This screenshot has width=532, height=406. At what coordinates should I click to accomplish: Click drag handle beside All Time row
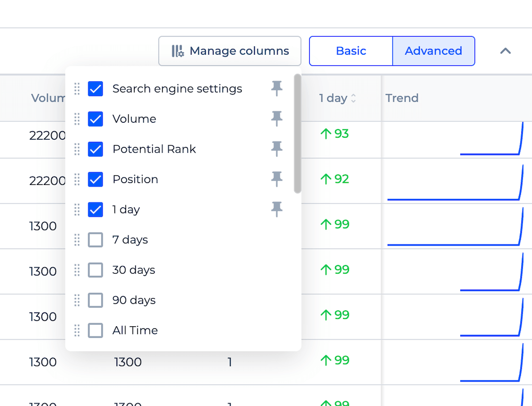pos(77,331)
